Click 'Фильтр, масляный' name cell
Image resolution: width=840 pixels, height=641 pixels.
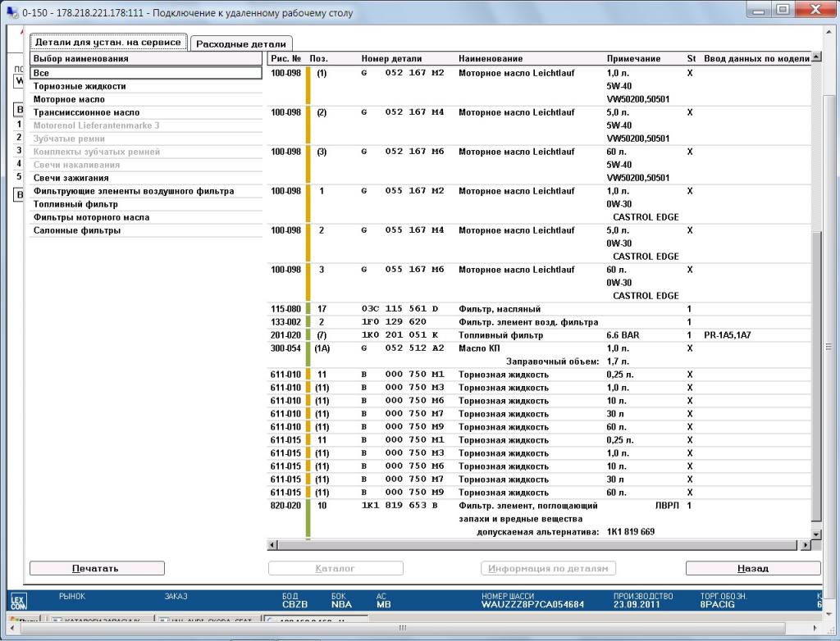point(500,309)
